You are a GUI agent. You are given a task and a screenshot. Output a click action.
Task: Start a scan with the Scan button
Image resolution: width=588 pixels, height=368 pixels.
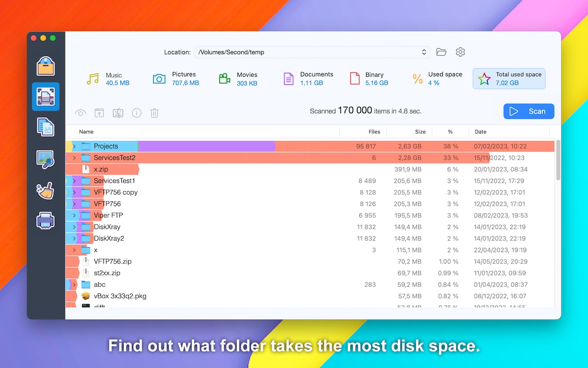click(x=529, y=111)
